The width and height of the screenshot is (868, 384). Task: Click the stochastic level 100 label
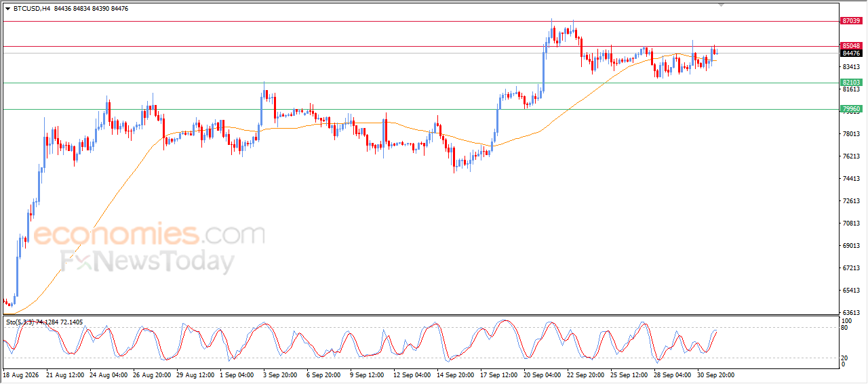846,320
